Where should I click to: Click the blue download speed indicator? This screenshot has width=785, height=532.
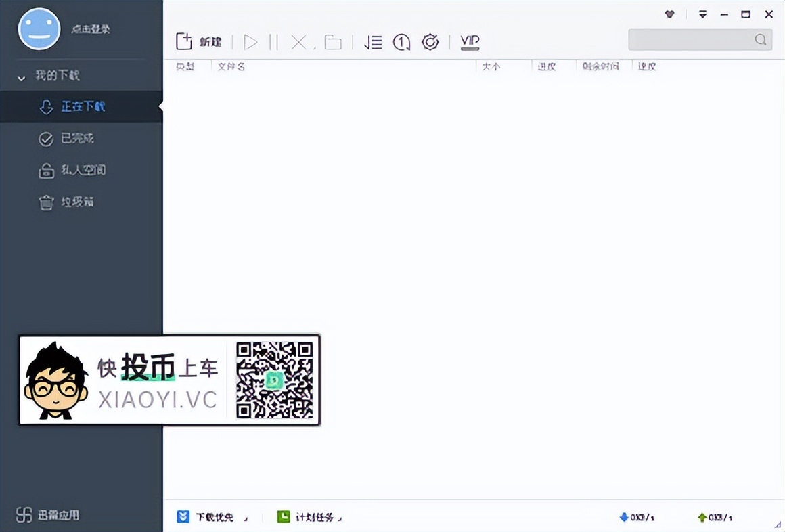tap(637, 518)
